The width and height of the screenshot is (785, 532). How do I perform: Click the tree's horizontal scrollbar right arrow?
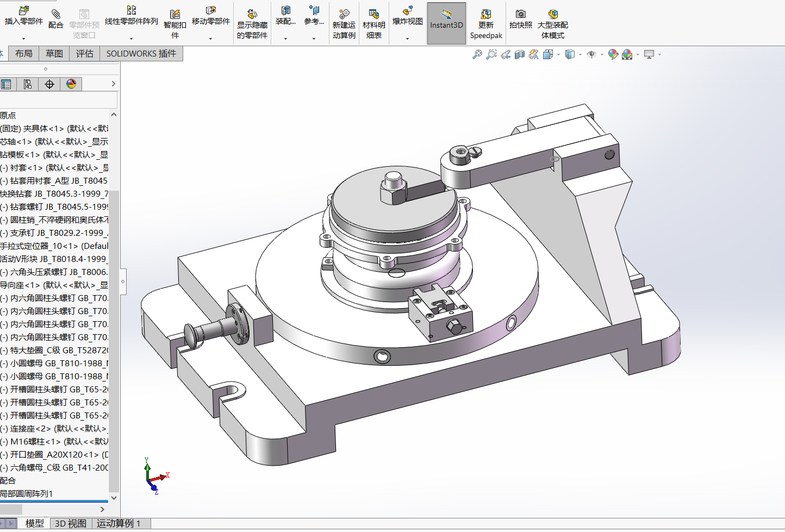[102, 510]
